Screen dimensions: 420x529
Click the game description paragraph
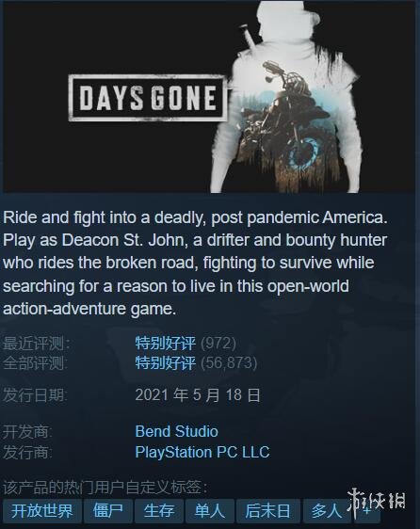click(195, 264)
